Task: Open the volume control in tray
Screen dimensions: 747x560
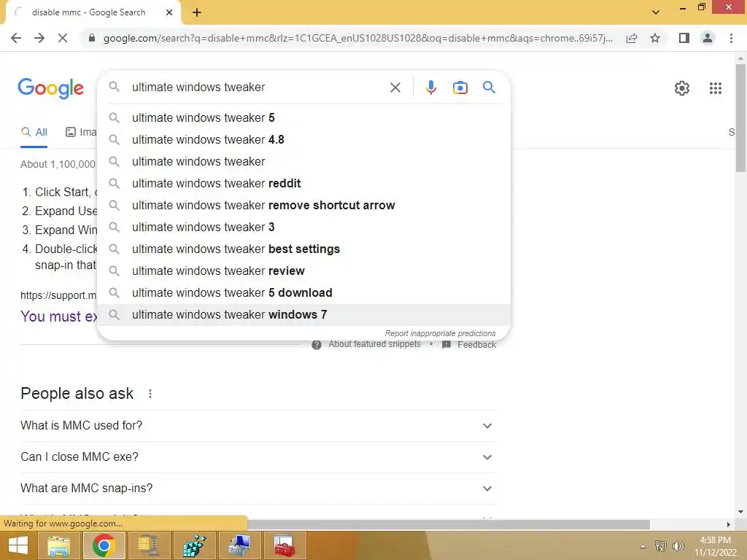Action: click(x=678, y=546)
